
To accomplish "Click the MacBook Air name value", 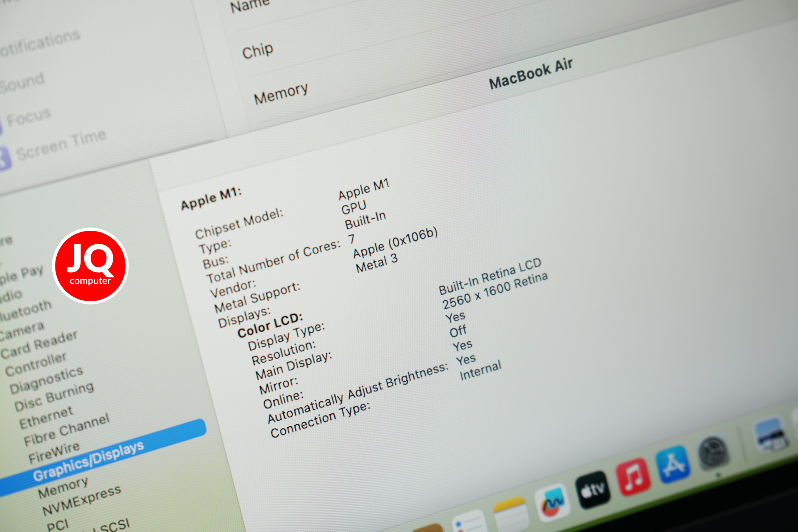I will pyautogui.click(x=531, y=74).
